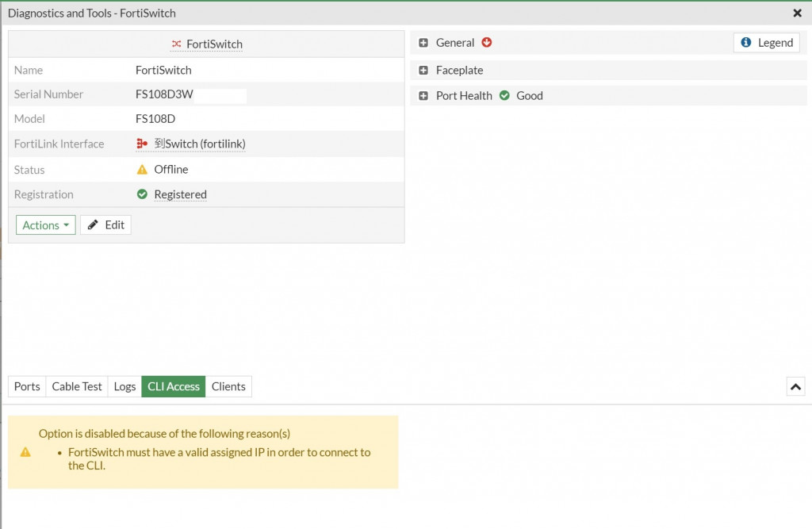The image size is (812, 529).
Task: Expand the Faceplate section
Action: click(423, 70)
